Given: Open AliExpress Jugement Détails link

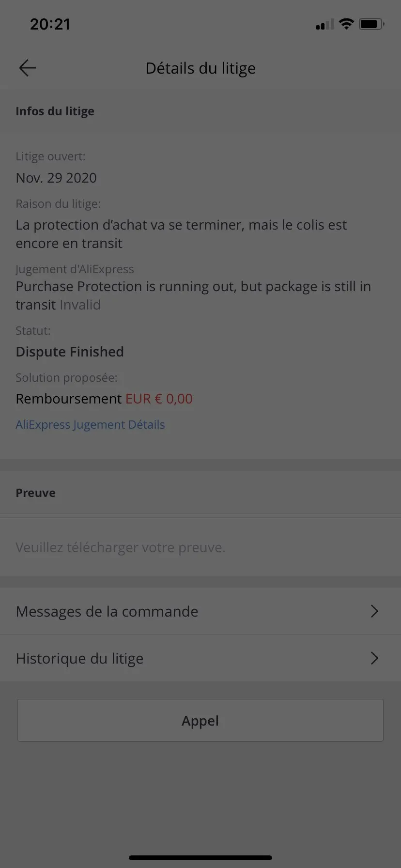Looking at the screenshot, I should point(90,425).
